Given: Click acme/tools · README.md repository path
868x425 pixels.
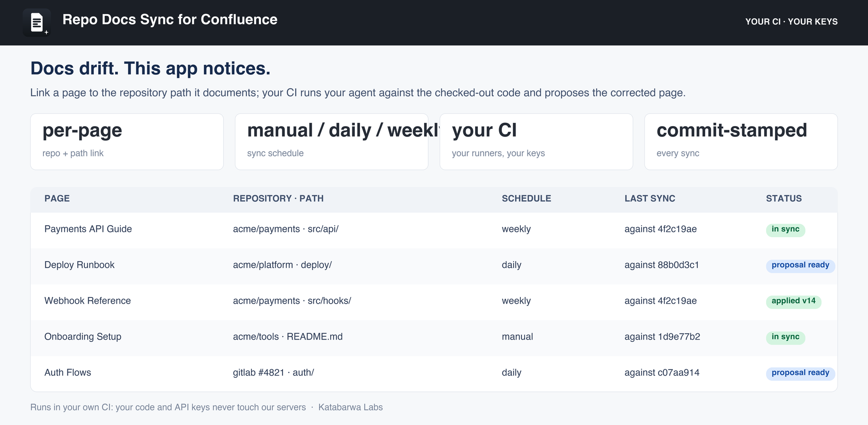Looking at the screenshot, I should [288, 337].
